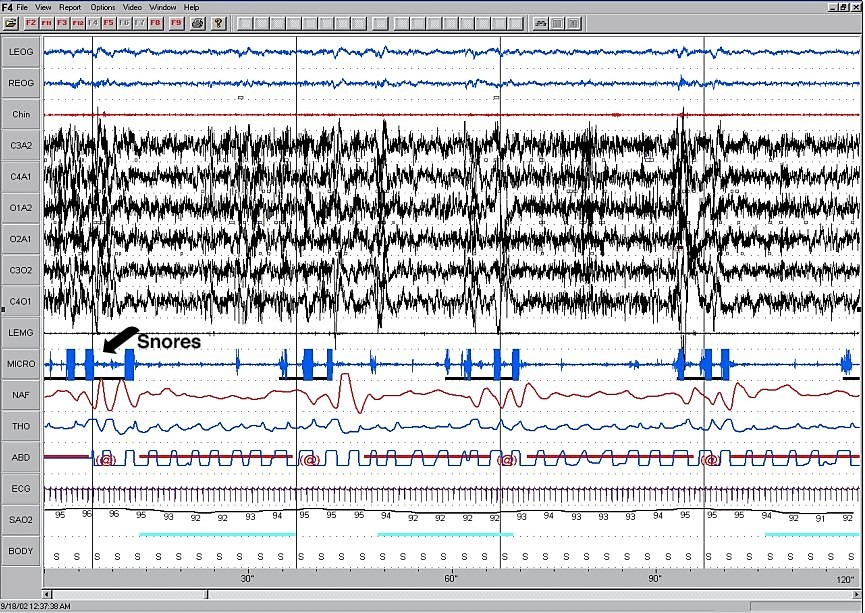Select the LEMG channel label
This screenshot has height=613, width=865.
[21, 333]
